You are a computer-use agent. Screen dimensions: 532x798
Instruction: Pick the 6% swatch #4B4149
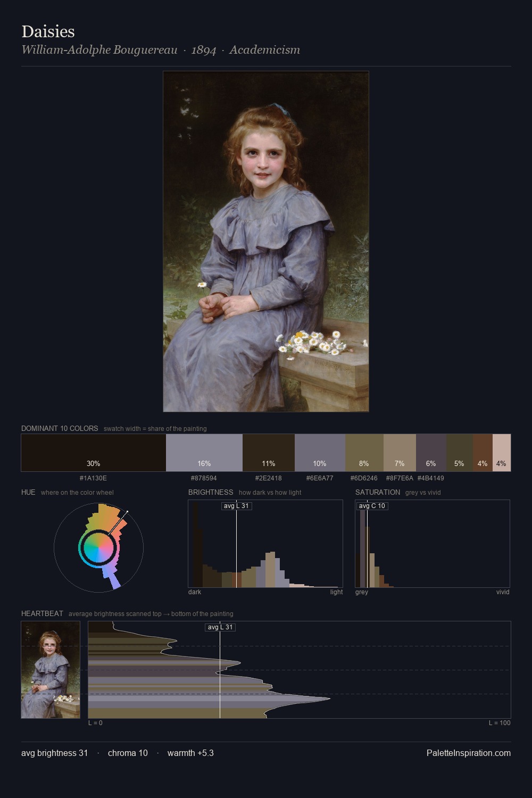(431, 453)
